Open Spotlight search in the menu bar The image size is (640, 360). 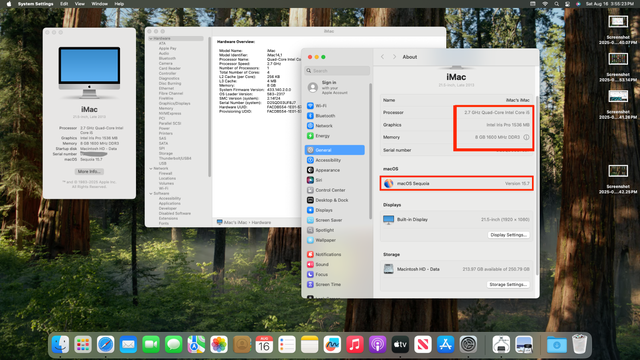[556, 4]
